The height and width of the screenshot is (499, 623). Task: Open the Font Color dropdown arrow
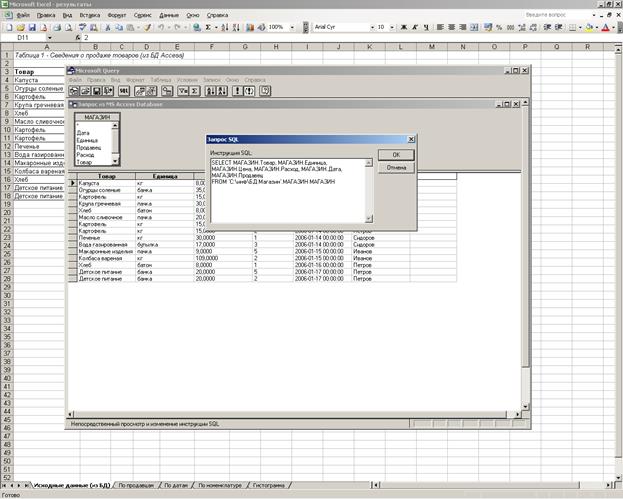click(613, 27)
